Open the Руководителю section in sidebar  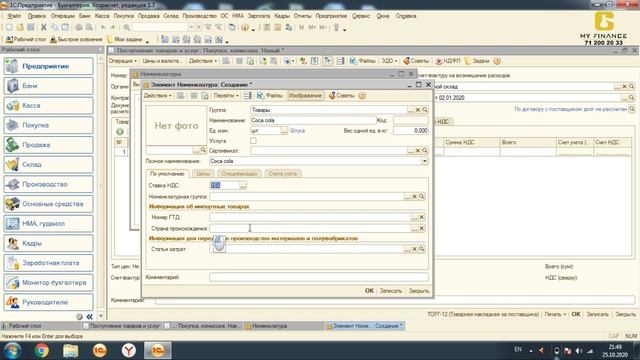tap(49, 302)
